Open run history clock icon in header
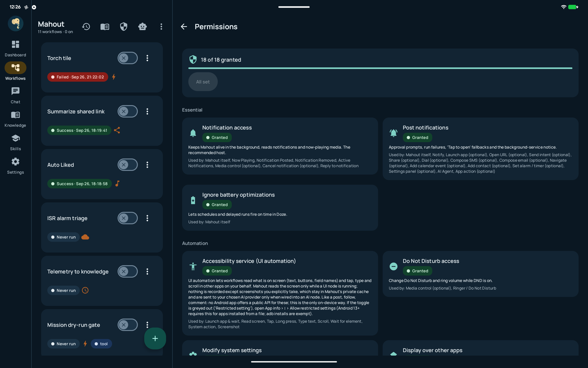Image resolution: width=588 pixels, height=368 pixels. coord(86,26)
